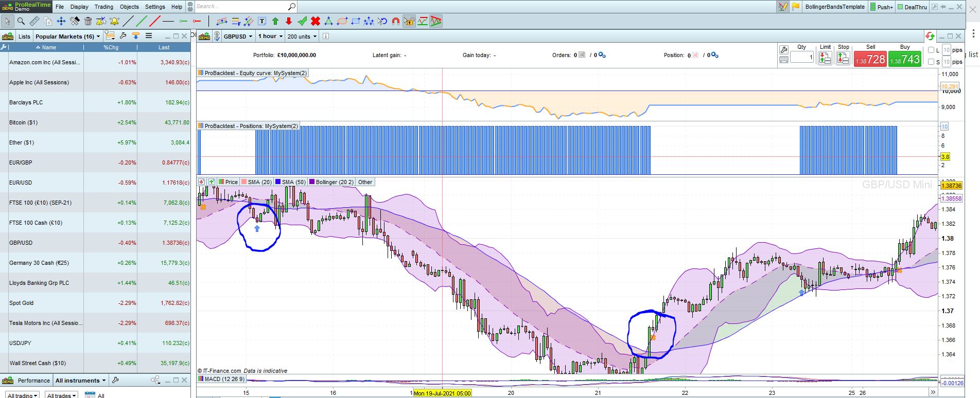Click the alarm bell alert icon

(114, 21)
